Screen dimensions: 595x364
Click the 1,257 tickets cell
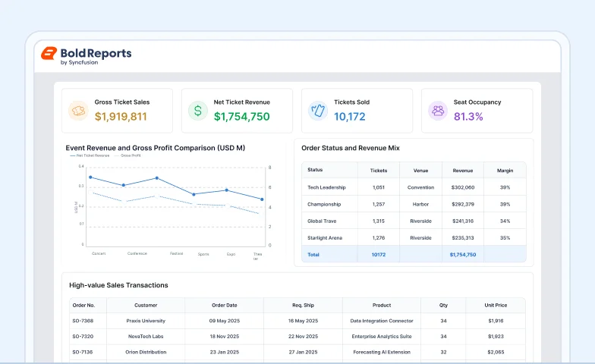click(379, 204)
